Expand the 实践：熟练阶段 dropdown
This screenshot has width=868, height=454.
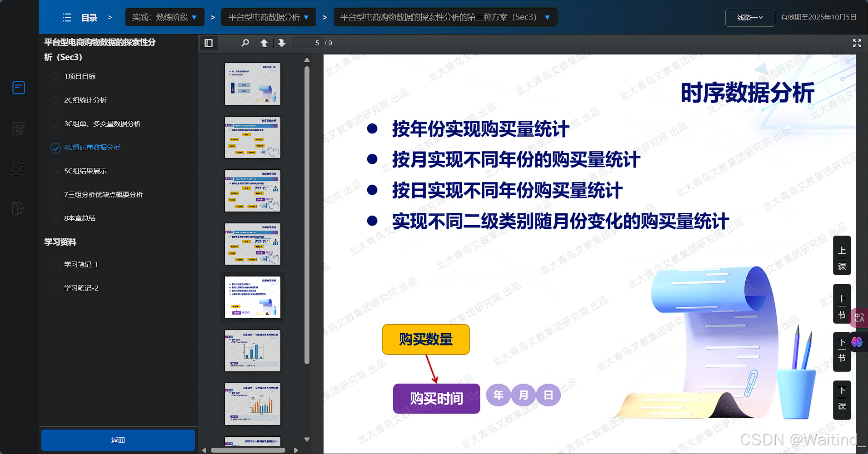[165, 17]
